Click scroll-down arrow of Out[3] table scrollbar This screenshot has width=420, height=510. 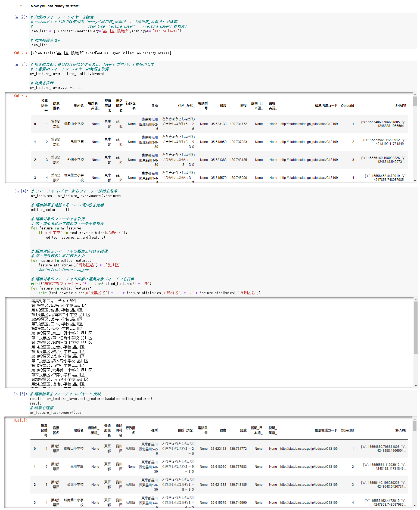coord(415,181)
